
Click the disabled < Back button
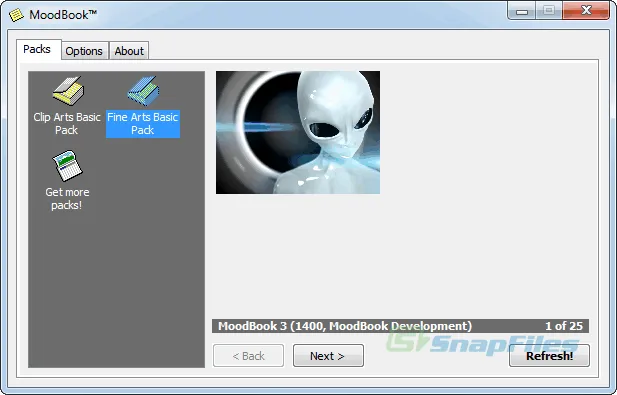pyautogui.click(x=248, y=356)
